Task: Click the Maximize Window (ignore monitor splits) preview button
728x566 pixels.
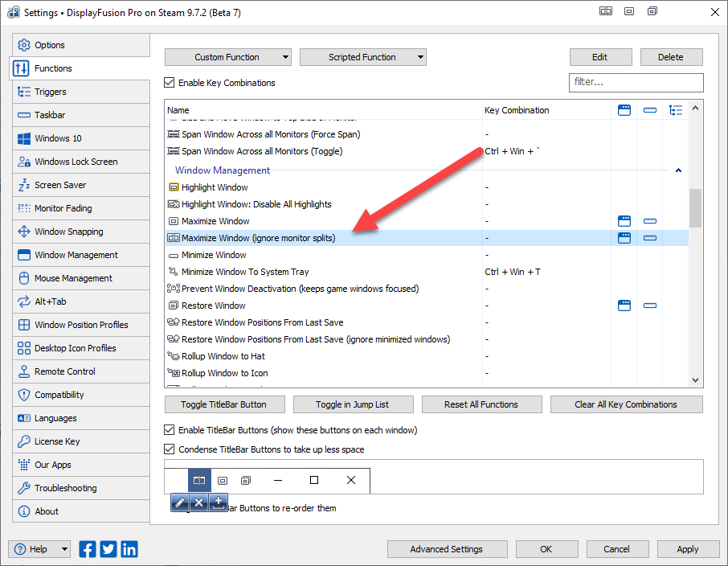Action: tap(199, 480)
